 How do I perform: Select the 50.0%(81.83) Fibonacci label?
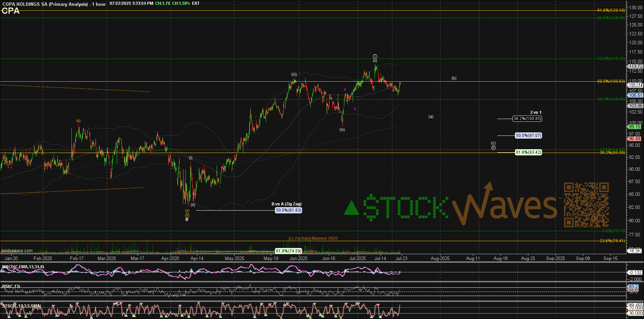click(x=289, y=210)
